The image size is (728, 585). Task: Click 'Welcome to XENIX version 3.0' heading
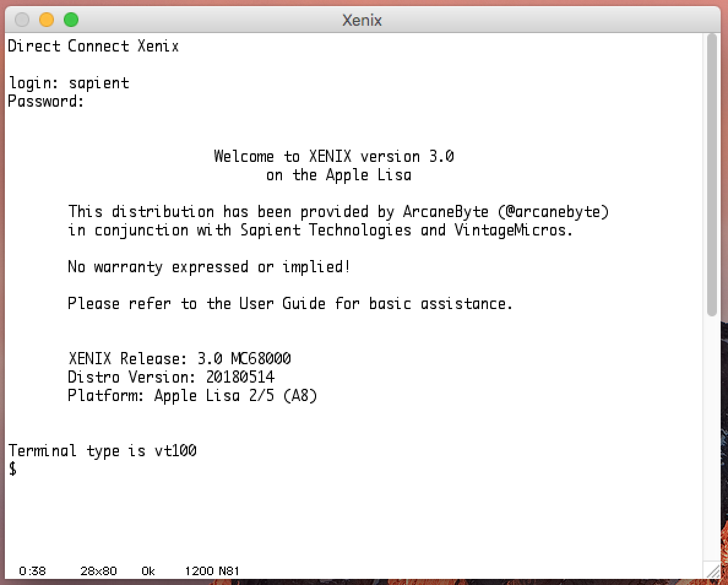point(334,156)
